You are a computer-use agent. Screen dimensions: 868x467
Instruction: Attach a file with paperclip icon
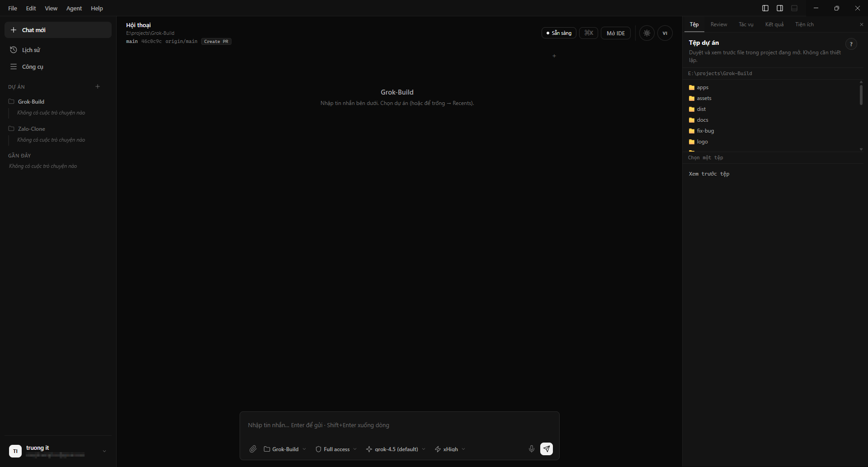click(x=253, y=449)
